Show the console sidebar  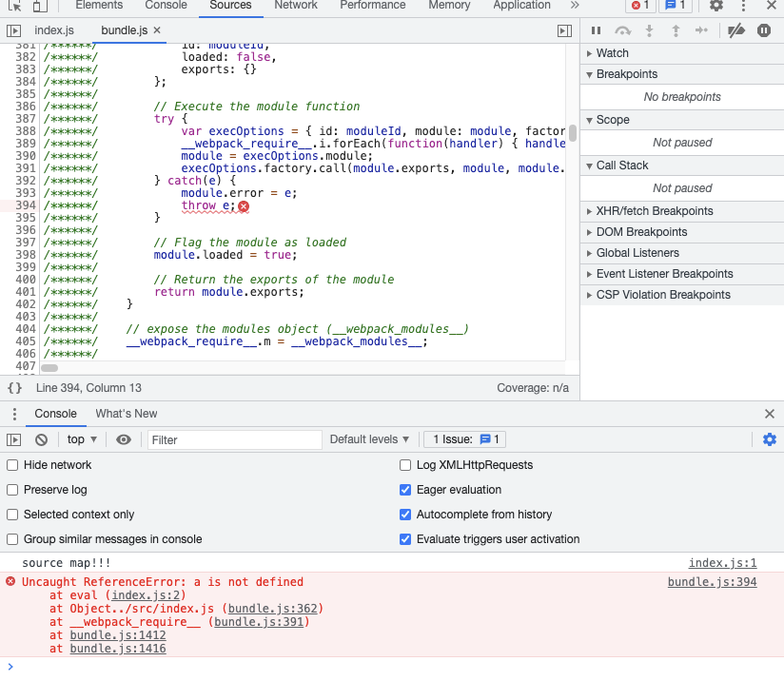click(x=14, y=440)
